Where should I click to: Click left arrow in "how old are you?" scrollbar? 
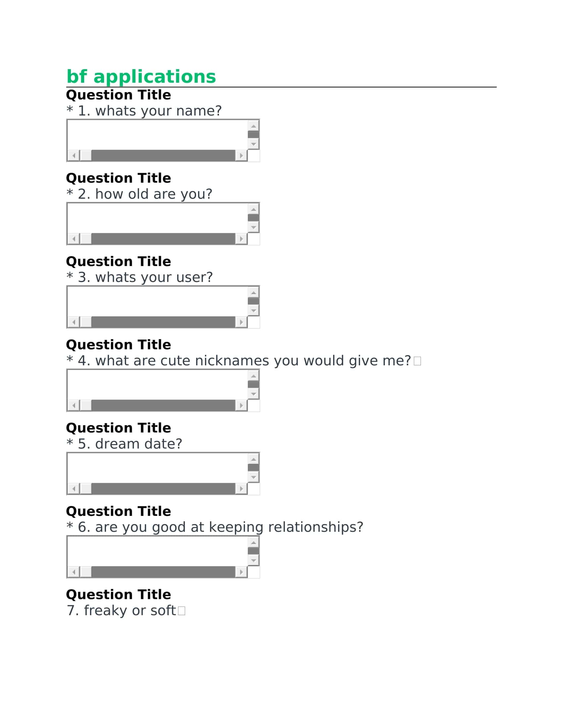click(74, 239)
